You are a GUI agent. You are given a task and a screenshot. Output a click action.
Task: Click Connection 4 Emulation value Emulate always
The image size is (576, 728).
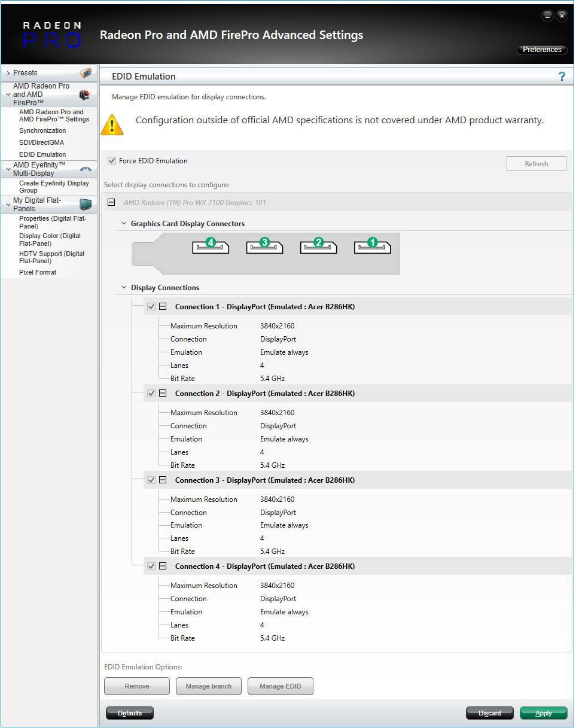tap(284, 612)
